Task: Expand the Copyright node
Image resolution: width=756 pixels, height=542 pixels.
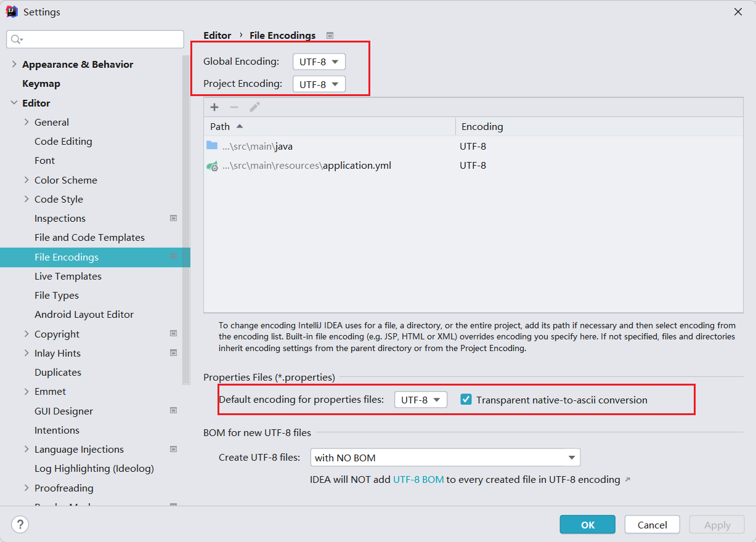Action: (x=26, y=334)
